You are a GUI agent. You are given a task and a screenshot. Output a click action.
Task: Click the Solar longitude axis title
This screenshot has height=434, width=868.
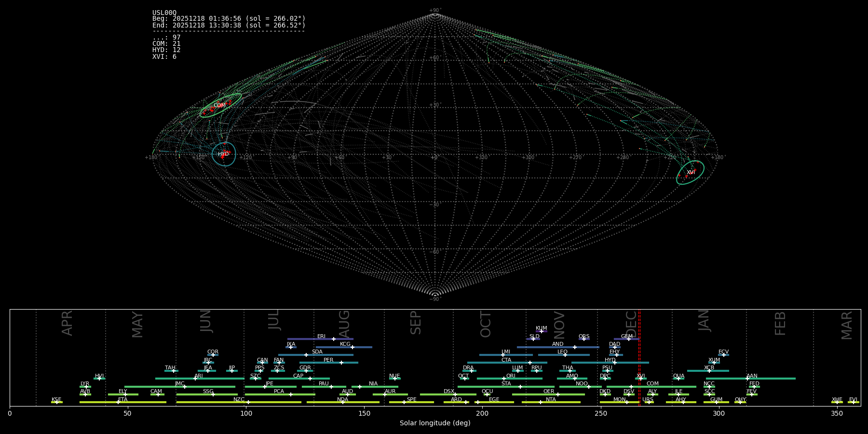pos(435,423)
